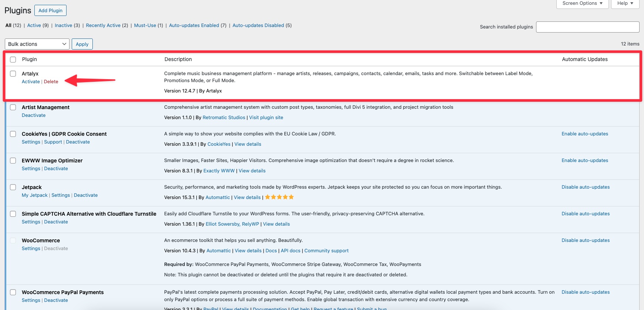This screenshot has width=644, height=310.
Task: Open EWWW Image Optimizer Settings
Action: point(31,169)
